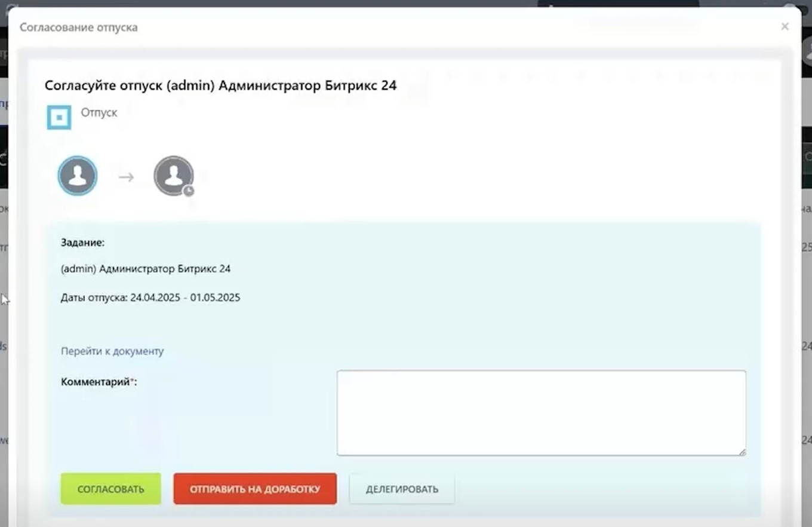Image resolution: width=812 pixels, height=527 pixels.
Task: Open the document via Перейти к документу
Action: pos(112,351)
